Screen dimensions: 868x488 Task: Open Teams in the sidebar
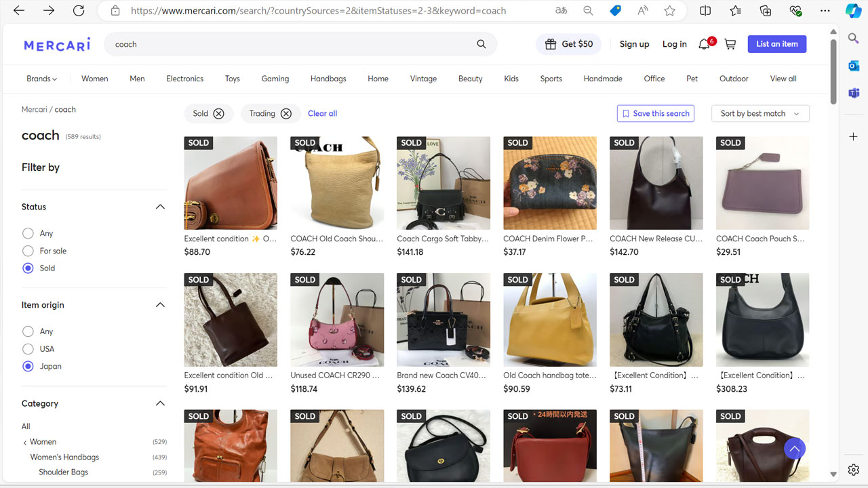tap(854, 93)
